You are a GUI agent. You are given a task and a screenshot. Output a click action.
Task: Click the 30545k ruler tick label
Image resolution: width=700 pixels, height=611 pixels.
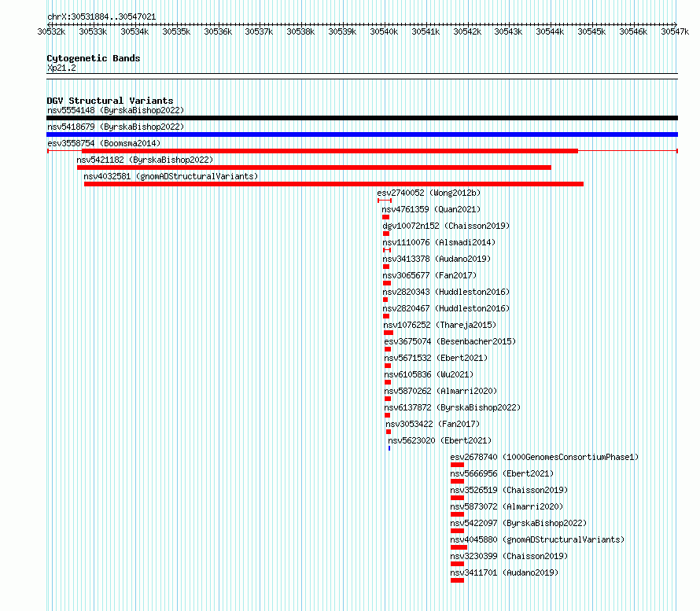coord(591,31)
